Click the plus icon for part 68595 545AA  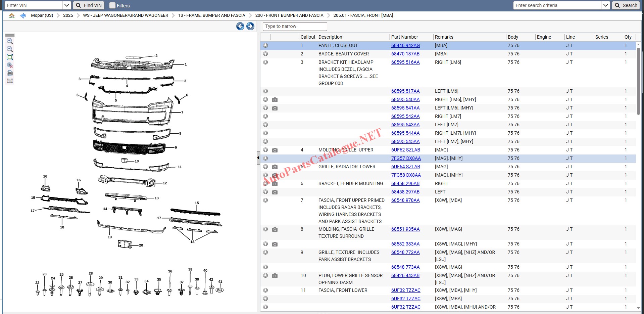pos(265,141)
